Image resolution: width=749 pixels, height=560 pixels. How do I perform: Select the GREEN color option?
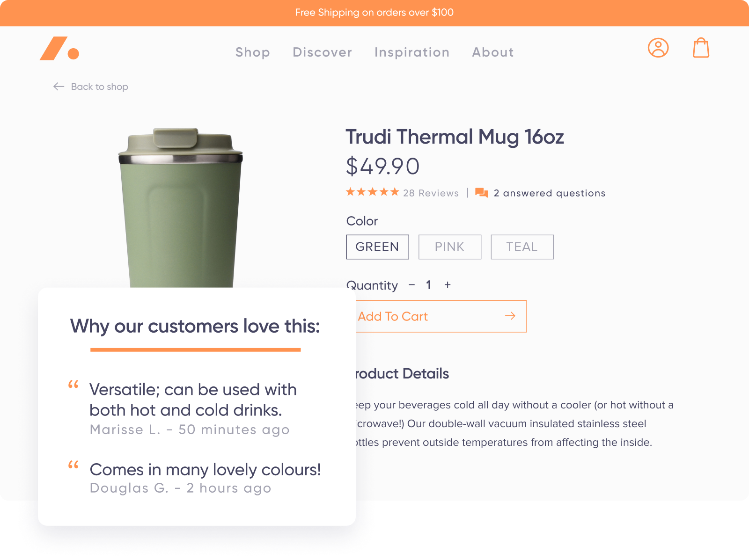pyautogui.click(x=377, y=247)
